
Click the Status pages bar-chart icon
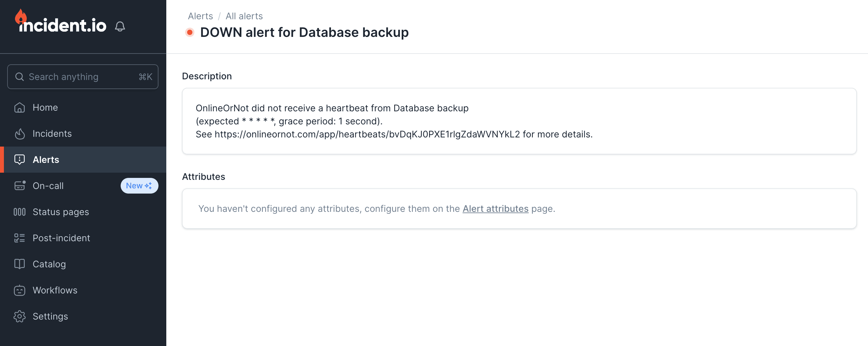(x=20, y=212)
